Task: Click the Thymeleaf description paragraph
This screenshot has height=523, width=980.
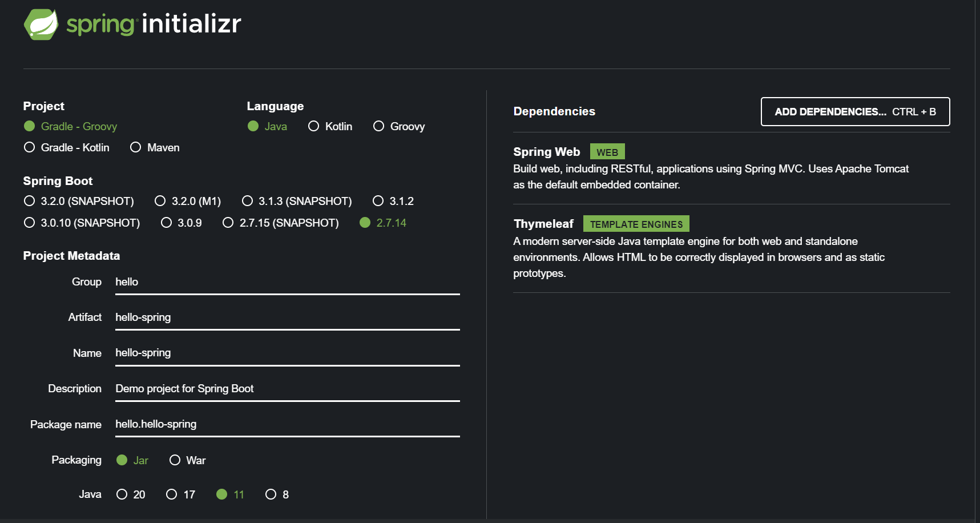Action: [699, 257]
